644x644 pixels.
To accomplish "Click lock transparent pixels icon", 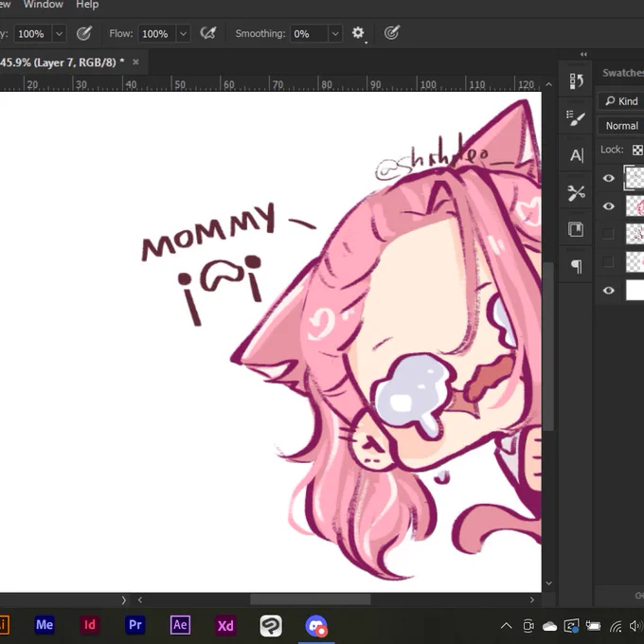I will click(637, 150).
